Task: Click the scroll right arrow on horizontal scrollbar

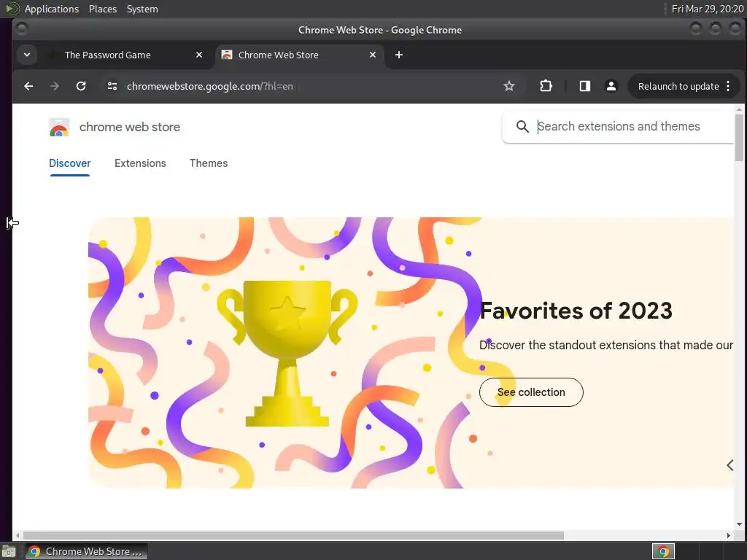Action: 729,536
